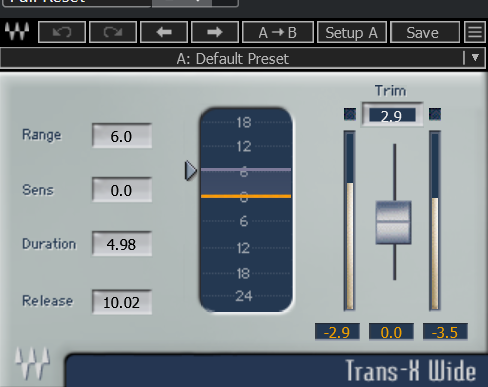The width and height of the screenshot is (488, 387).
Task: Copy setup A to B
Action: click(x=278, y=32)
